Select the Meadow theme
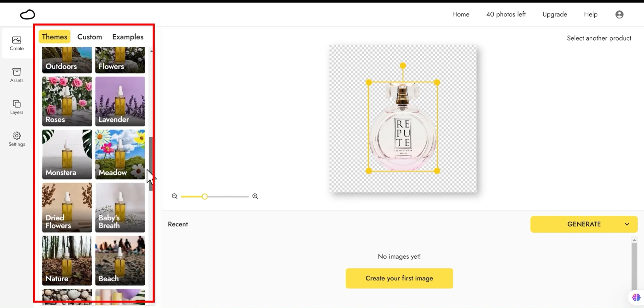Viewport: 644px width, 308px height. tap(120, 154)
